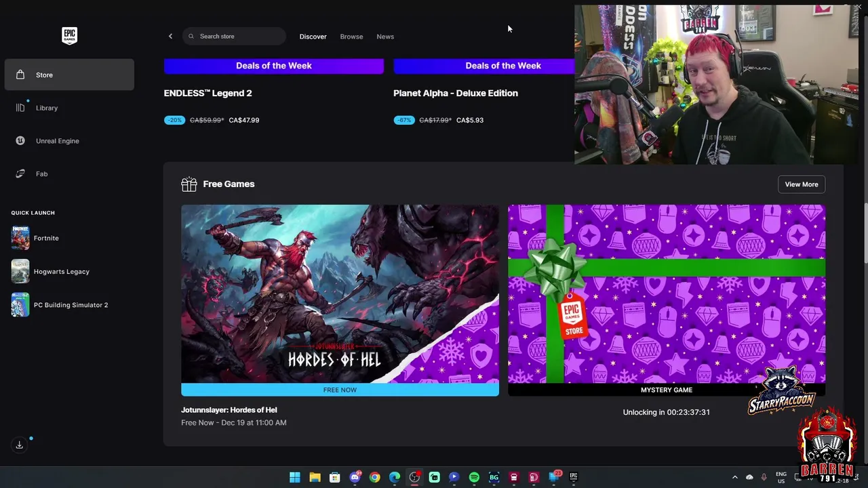Click the View More button
Image resolution: width=868 pixels, height=488 pixels.
point(802,184)
